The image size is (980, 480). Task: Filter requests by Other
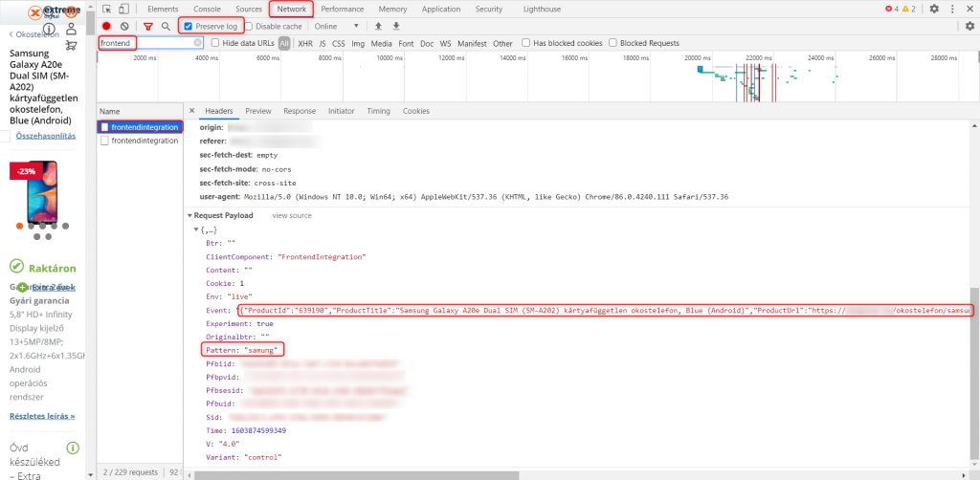pos(502,44)
